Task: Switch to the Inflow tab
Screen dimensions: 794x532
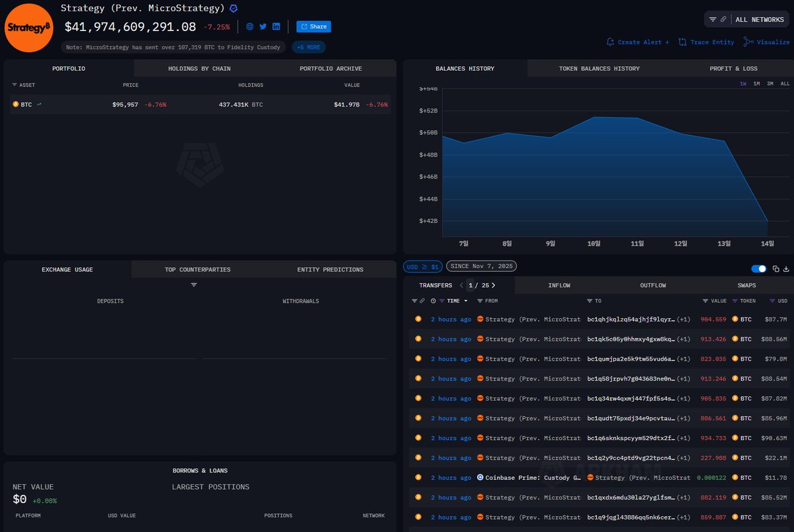Action: coord(559,285)
